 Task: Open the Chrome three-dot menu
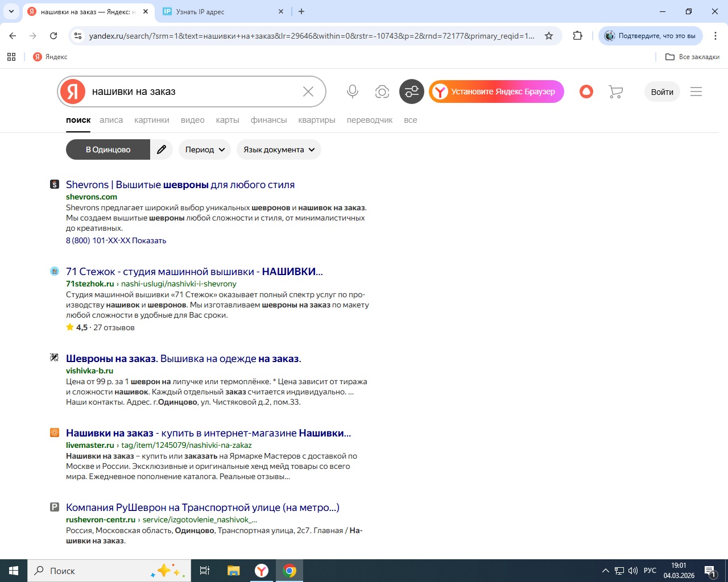tap(715, 36)
